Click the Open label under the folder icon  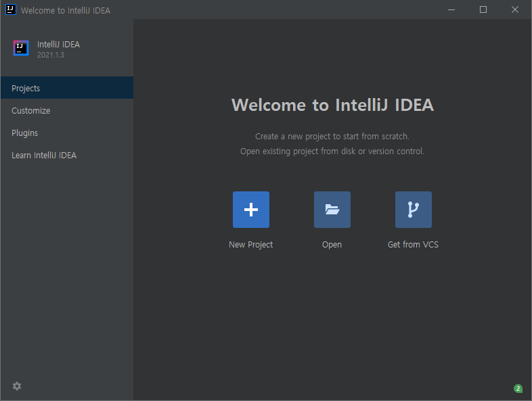tap(332, 244)
